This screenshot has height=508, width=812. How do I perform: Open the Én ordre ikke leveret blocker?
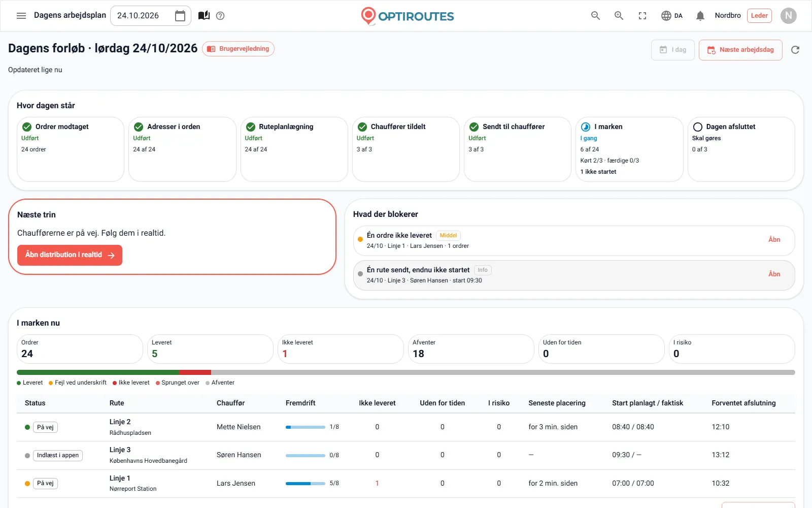(574, 240)
